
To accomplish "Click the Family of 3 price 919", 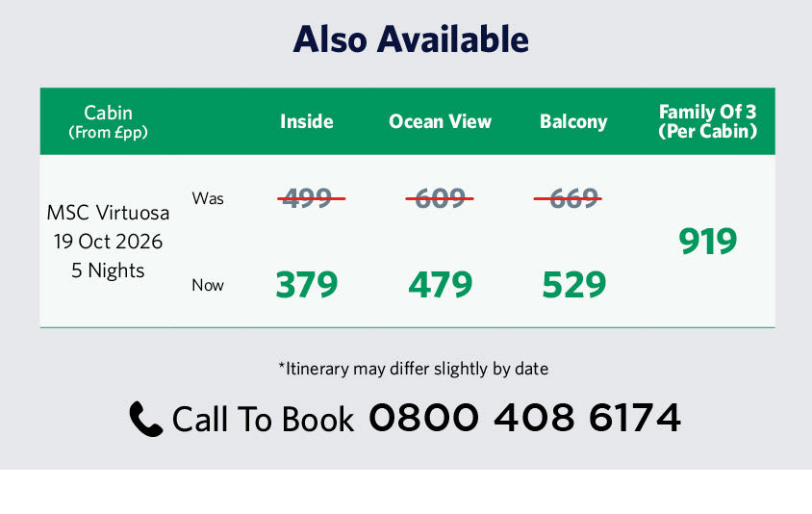I will point(707,242).
